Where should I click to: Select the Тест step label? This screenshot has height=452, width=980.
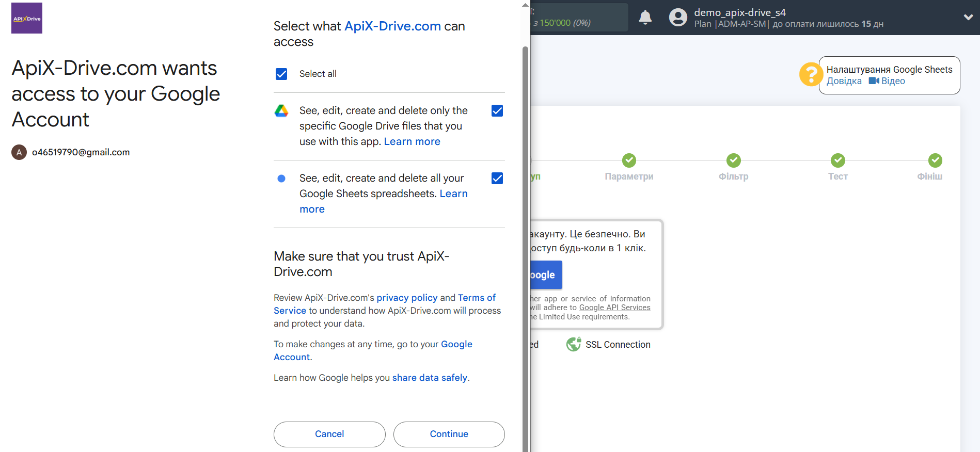pyautogui.click(x=838, y=176)
